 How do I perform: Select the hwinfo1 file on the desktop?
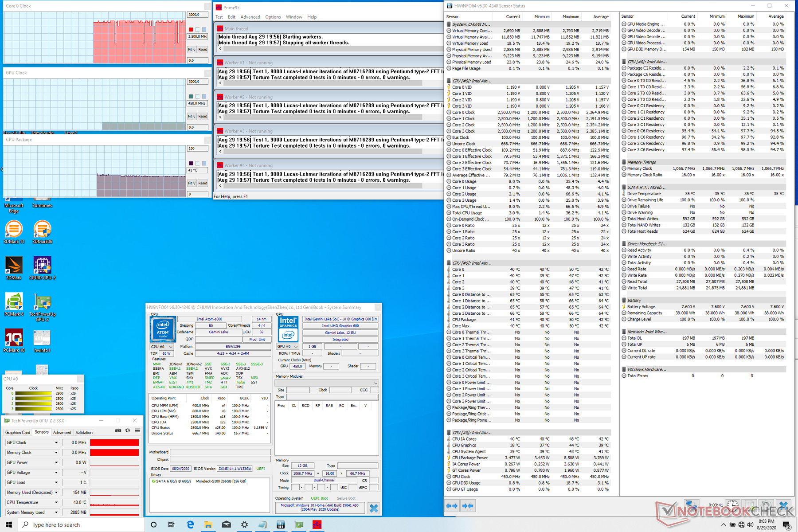pyautogui.click(x=43, y=340)
